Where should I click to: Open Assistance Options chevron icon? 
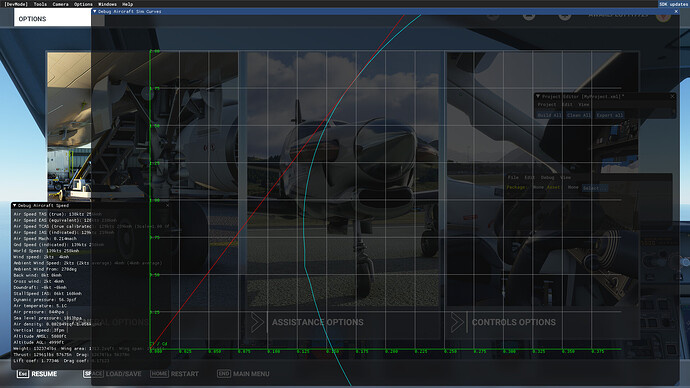(x=257, y=322)
